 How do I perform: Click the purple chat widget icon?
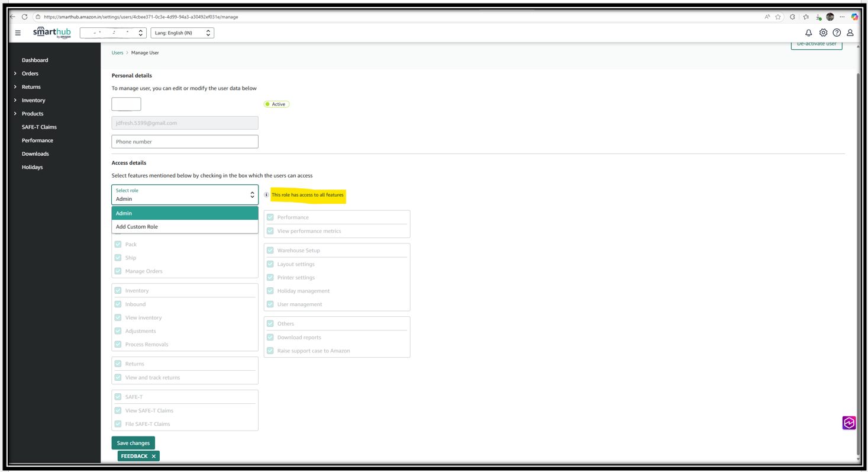pyautogui.click(x=848, y=423)
